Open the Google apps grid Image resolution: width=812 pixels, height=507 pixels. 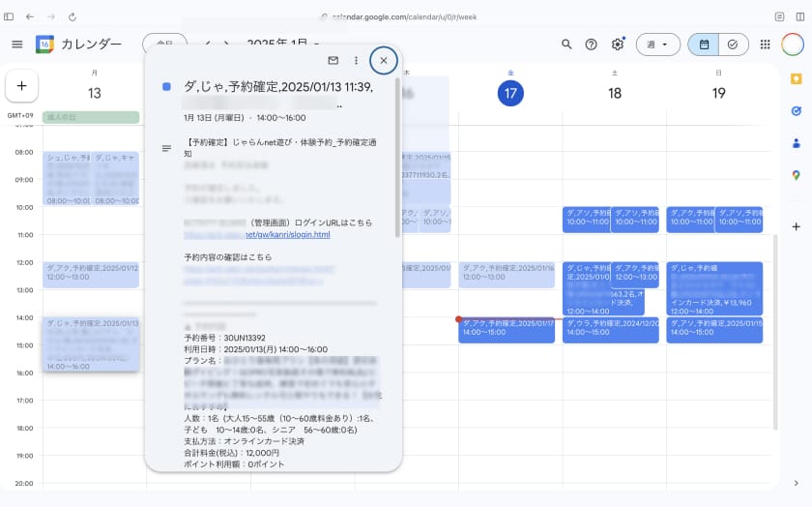click(x=765, y=45)
